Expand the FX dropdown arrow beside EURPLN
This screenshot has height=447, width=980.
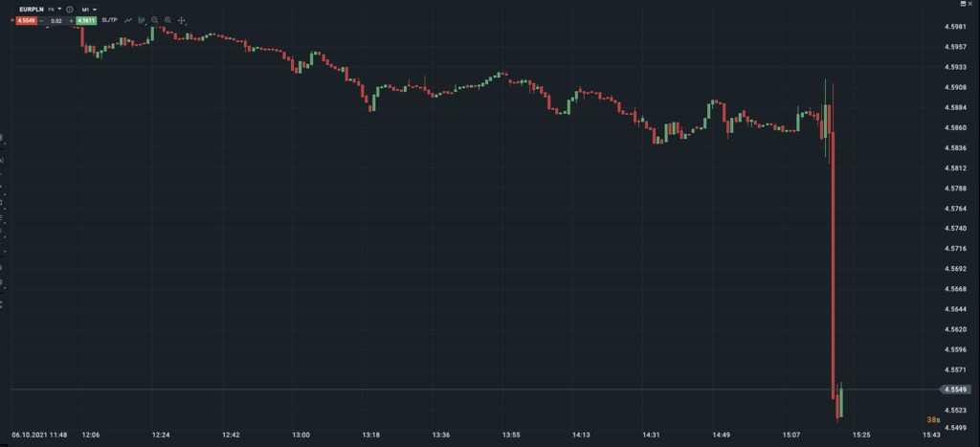[58, 9]
